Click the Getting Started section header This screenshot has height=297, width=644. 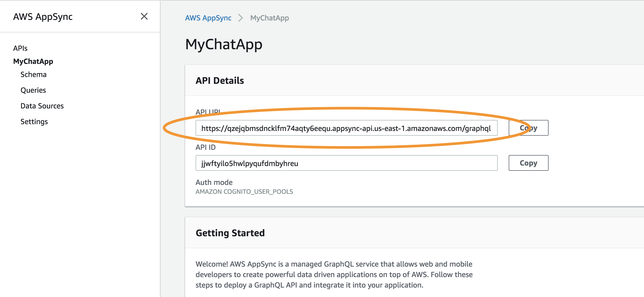(230, 233)
